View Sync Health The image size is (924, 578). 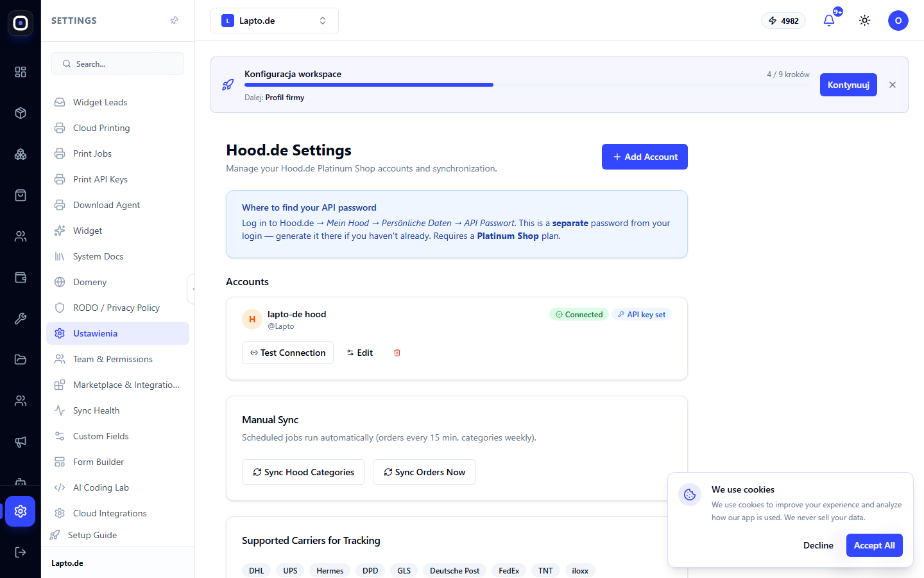pyautogui.click(x=117, y=410)
